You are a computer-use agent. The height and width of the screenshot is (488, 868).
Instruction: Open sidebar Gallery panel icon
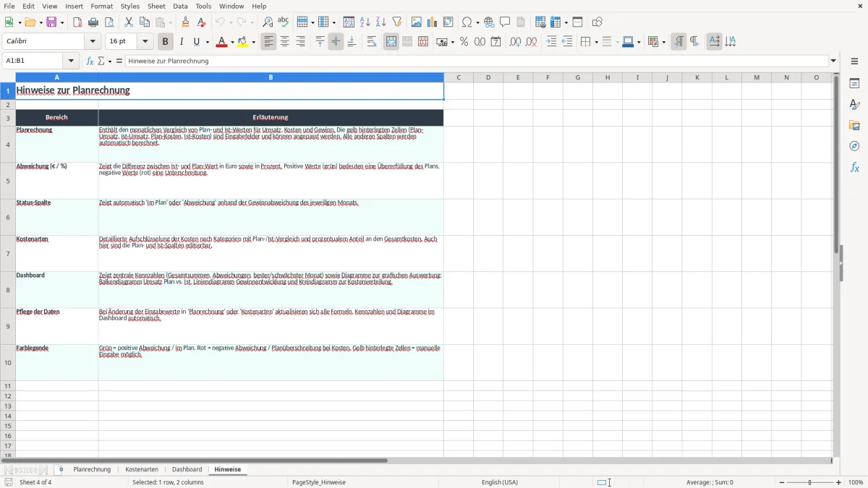click(854, 126)
